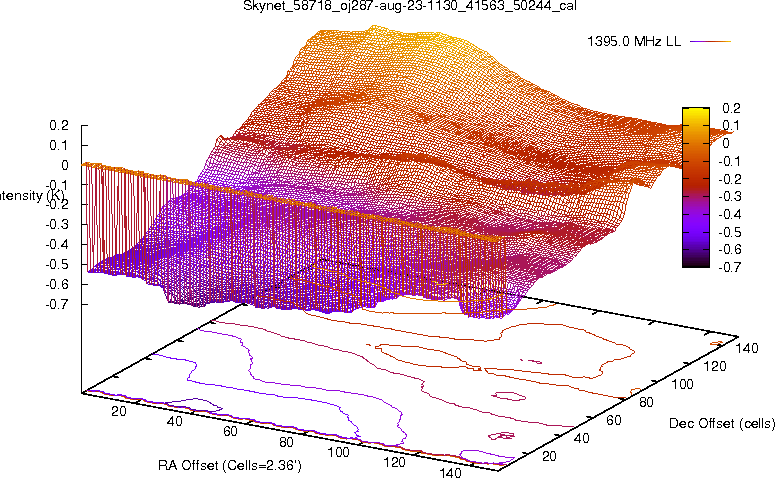Screen dimensions: 775x478
Task: Select the Dec Offset (cells) axis label
Action: coord(722,423)
